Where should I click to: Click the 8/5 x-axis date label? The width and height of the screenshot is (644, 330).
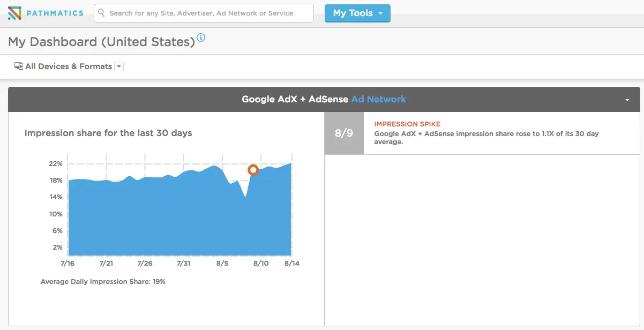pos(222,264)
